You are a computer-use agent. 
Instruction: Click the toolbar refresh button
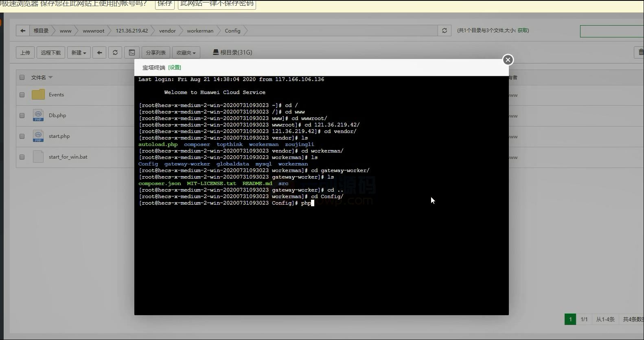[115, 53]
